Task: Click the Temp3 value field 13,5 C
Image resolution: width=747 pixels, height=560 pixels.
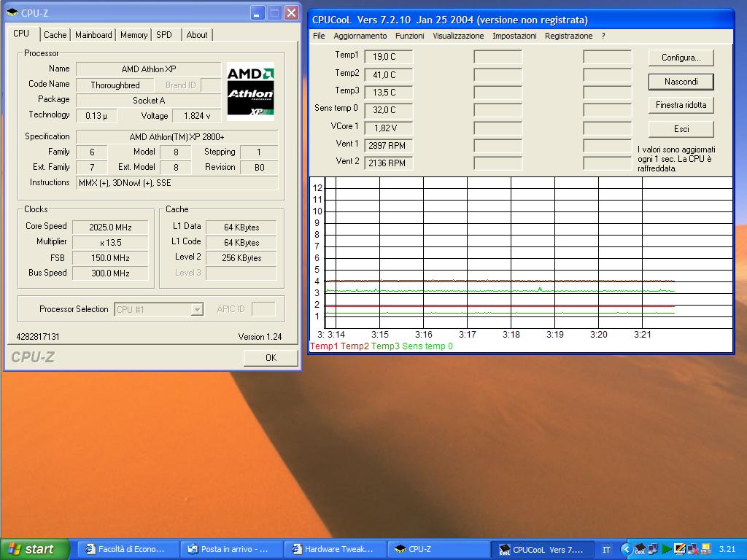Action: (389, 93)
